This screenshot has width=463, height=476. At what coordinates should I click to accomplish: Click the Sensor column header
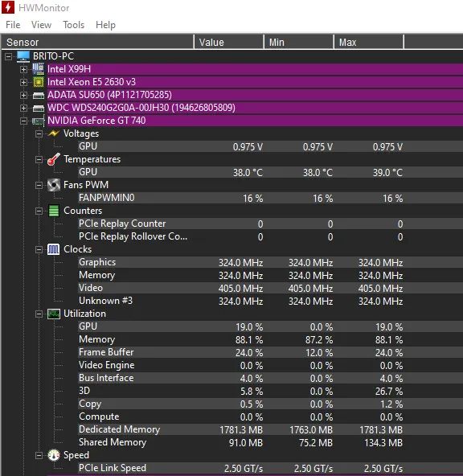coord(97,42)
